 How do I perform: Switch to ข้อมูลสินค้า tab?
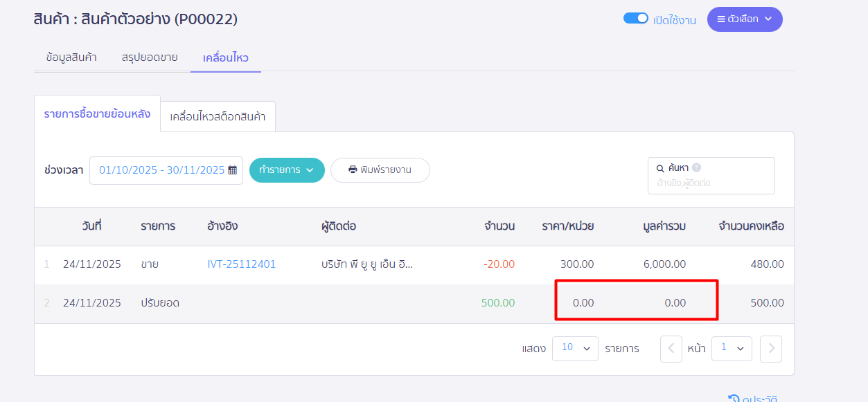tap(71, 57)
